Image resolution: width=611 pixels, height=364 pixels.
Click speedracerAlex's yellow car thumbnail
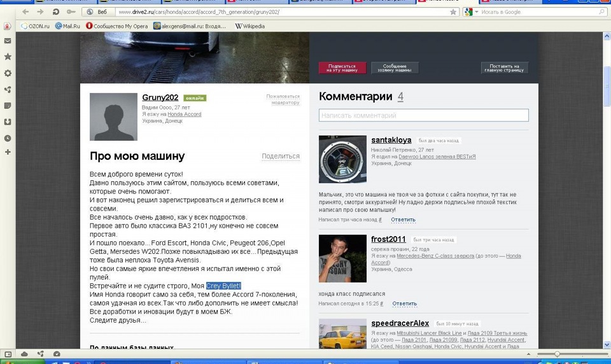tap(342, 333)
